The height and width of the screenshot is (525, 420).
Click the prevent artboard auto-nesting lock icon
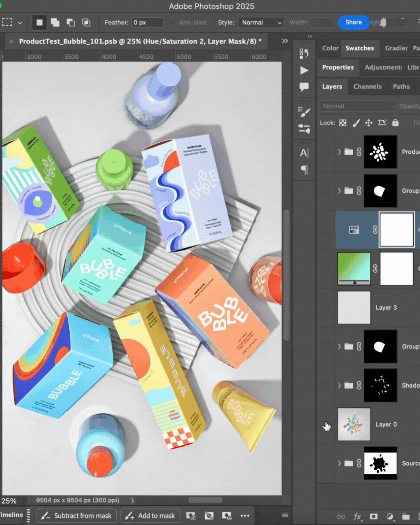pos(382,123)
